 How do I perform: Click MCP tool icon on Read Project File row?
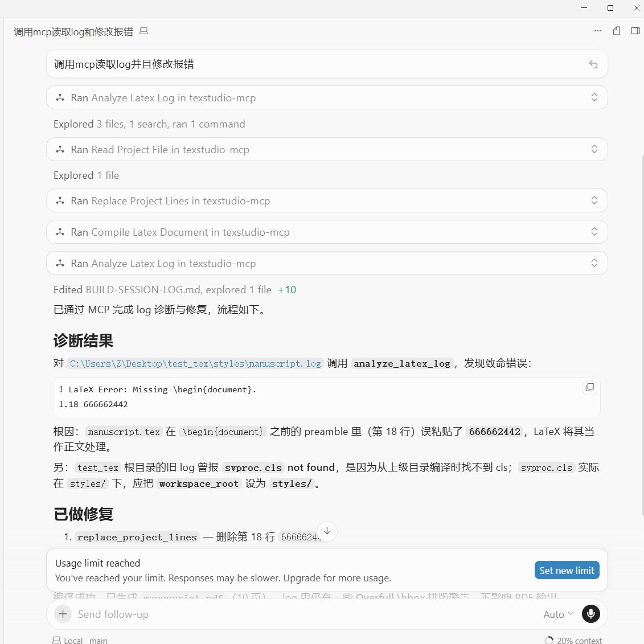coord(60,150)
